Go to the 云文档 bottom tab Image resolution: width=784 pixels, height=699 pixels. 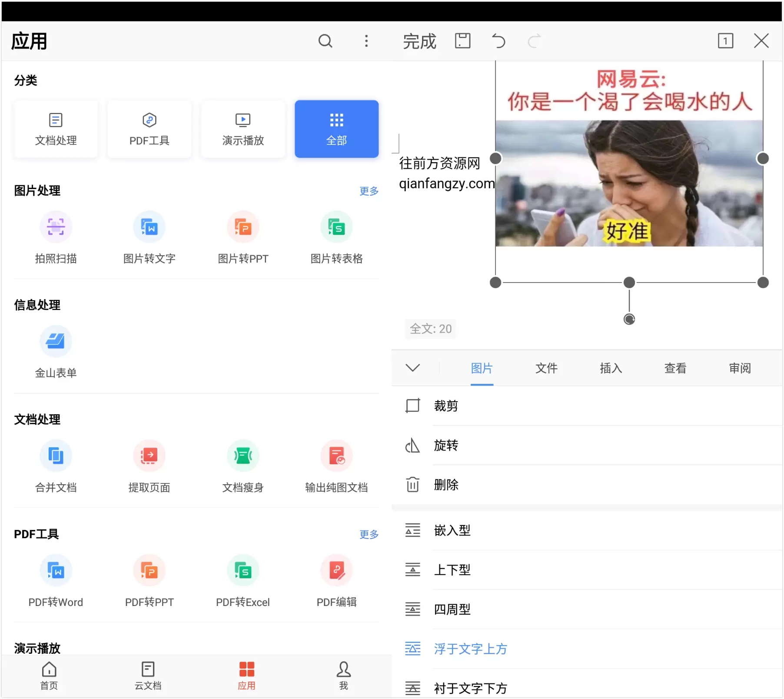coord(148,676)
